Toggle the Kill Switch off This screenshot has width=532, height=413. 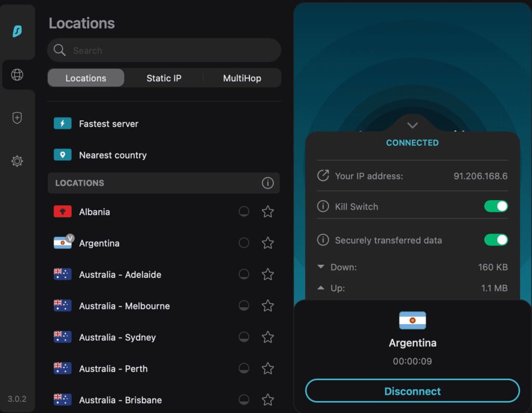(496, 206)
